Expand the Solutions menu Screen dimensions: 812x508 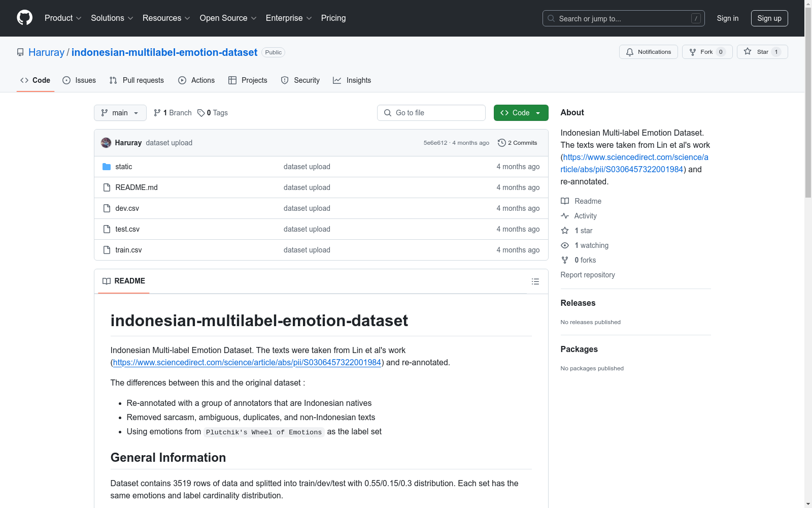(112, 18)
